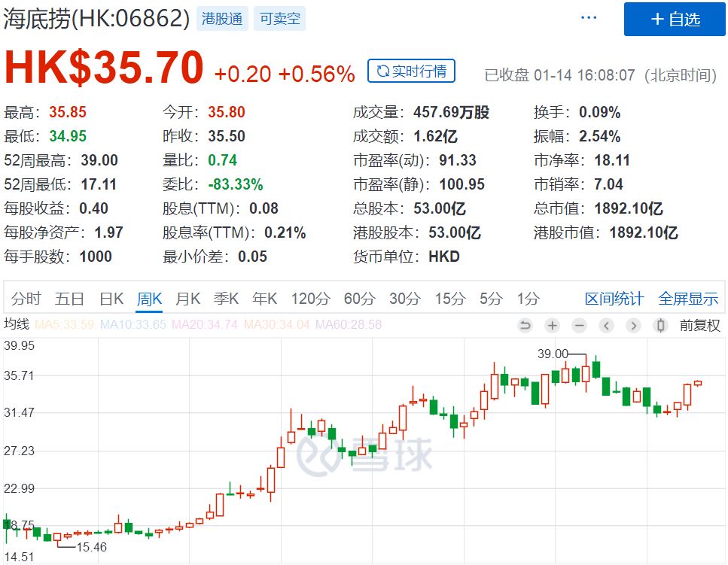Open 区间统计 range statistics
The width and height of the screenshot is (728, 565).
614,298
